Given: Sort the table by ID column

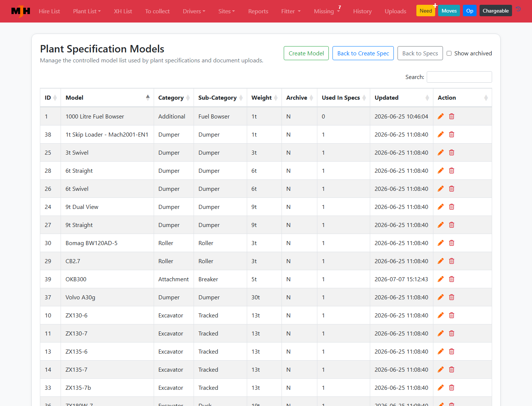Looking at the screenshot, I should point(51,98).
